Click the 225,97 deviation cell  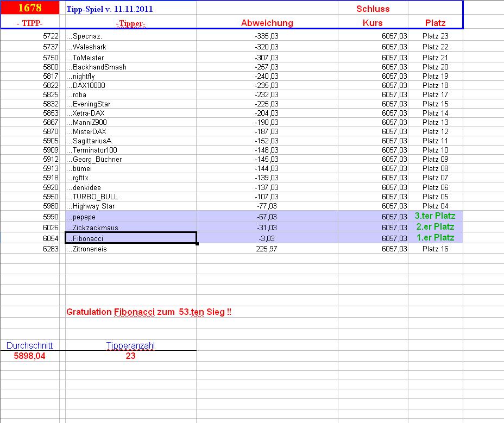point(267,249)
